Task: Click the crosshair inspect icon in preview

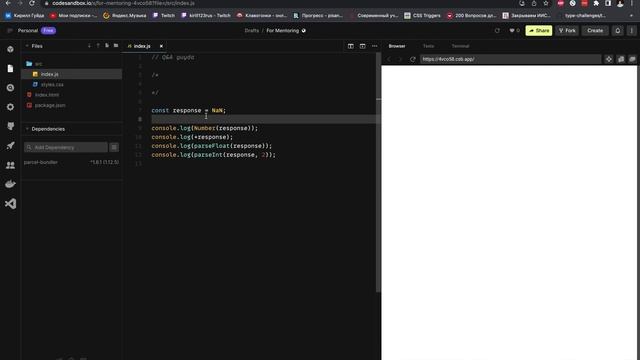Action: 609,59
